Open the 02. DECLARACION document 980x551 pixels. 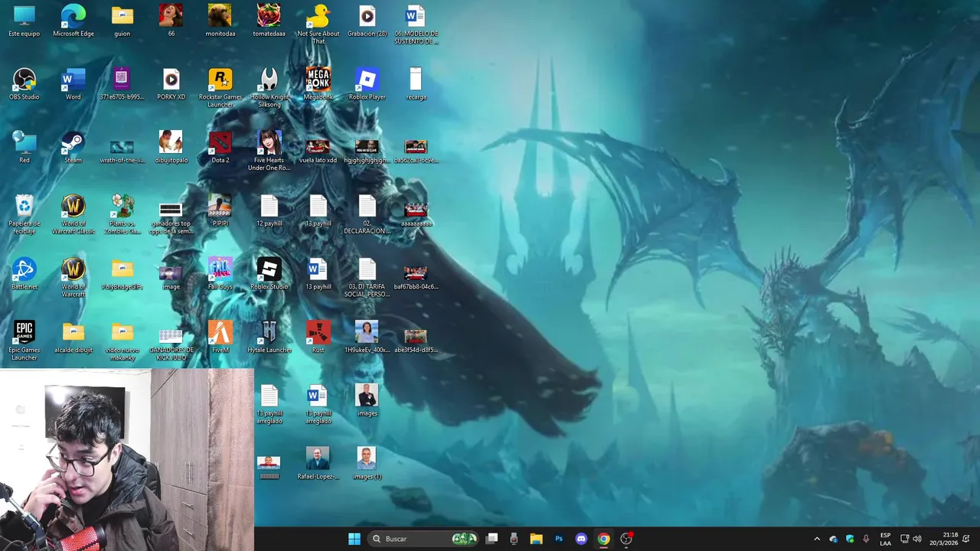coord(367,214)
